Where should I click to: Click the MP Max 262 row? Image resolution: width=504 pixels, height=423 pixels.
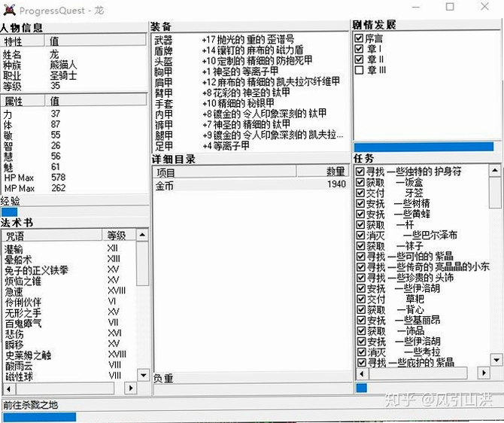point(74,188)
